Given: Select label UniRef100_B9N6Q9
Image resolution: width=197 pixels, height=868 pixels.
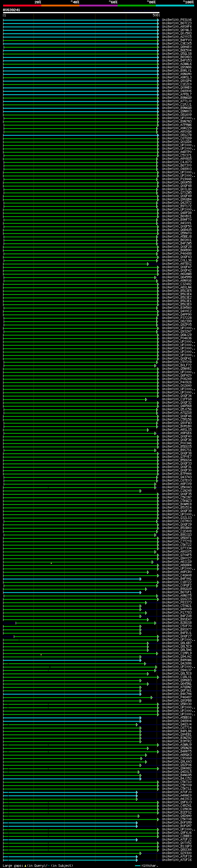Looking at the screenshot, I should (x=177, y=98).
